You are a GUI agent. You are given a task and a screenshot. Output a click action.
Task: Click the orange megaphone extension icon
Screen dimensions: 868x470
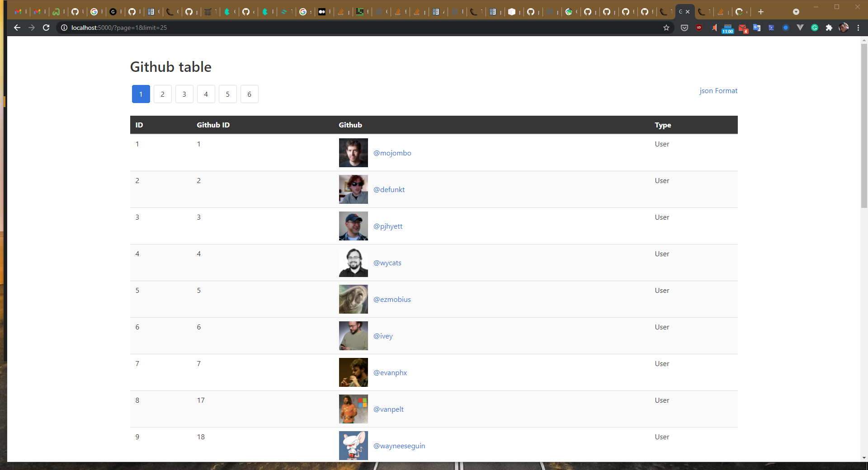[x=714, y=28]
